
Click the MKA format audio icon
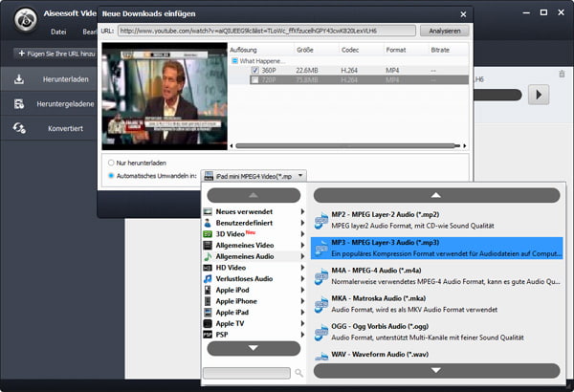click(321, 304)
